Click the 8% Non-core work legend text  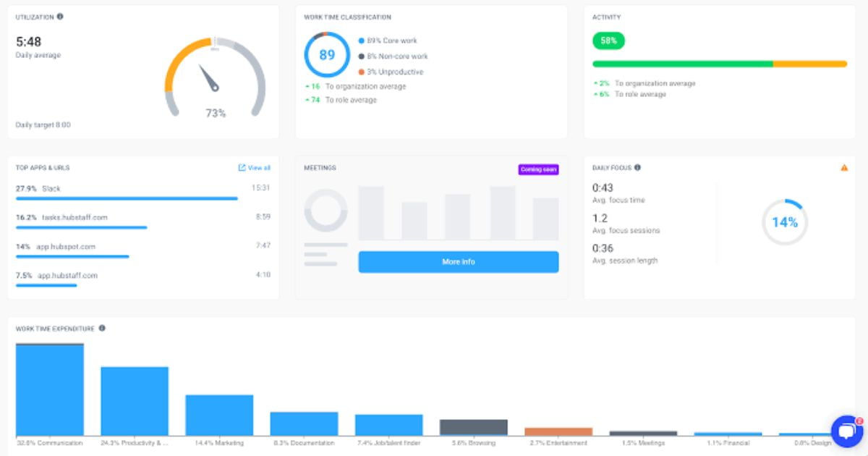click(397, 56)
